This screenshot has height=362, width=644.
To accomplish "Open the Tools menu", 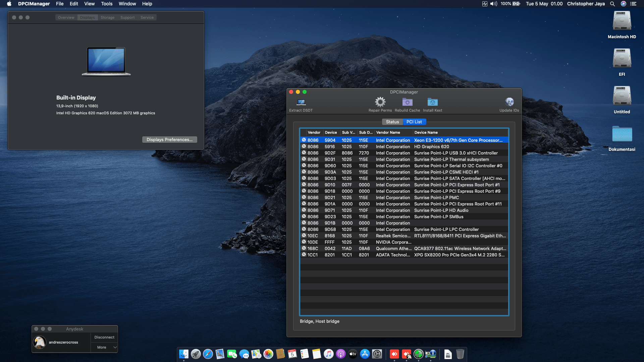I will 107,4.
